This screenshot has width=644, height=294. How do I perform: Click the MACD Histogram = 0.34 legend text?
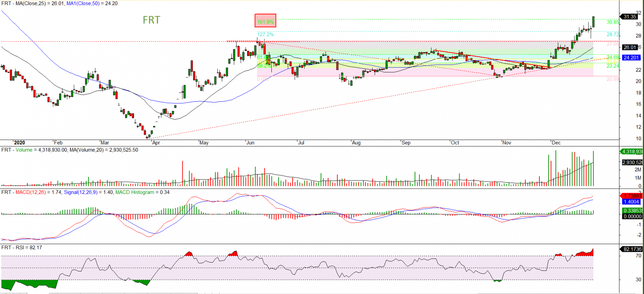tap(142, 192)
